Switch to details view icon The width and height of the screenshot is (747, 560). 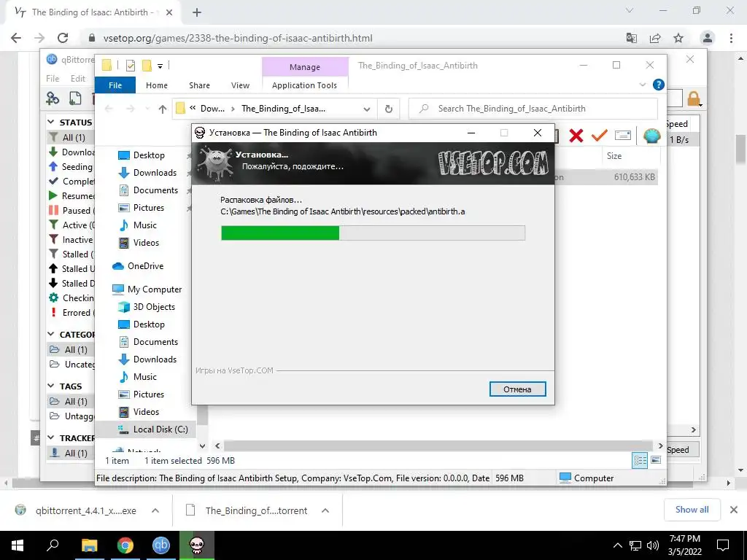click(x=640, y=461)
